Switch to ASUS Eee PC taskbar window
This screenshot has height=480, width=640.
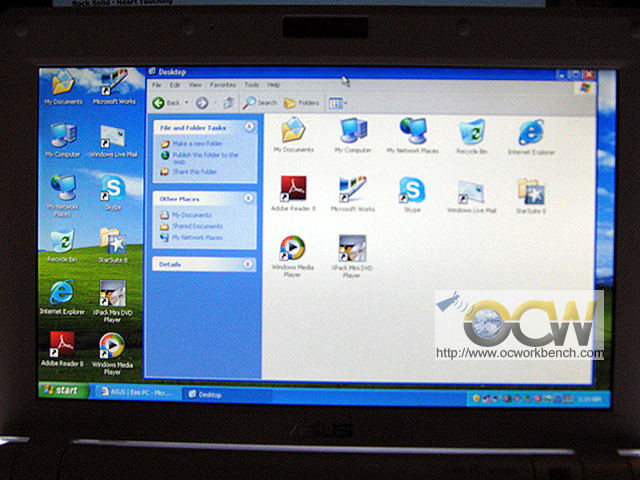point(136,392)
